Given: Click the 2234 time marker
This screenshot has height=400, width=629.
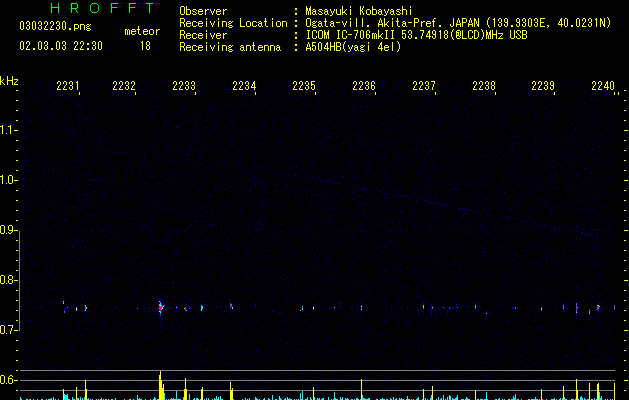Looking at the screenshot, I should tap(244, 86).
